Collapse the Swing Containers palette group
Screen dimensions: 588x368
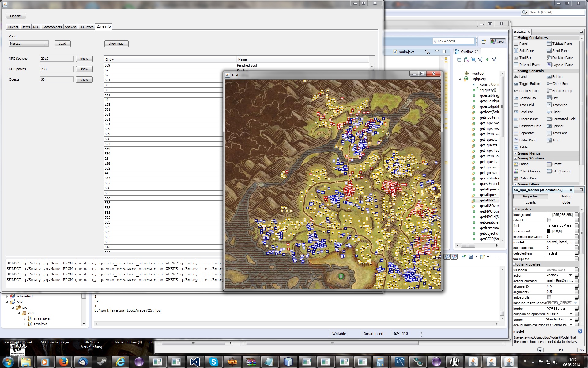pos(515,38)
